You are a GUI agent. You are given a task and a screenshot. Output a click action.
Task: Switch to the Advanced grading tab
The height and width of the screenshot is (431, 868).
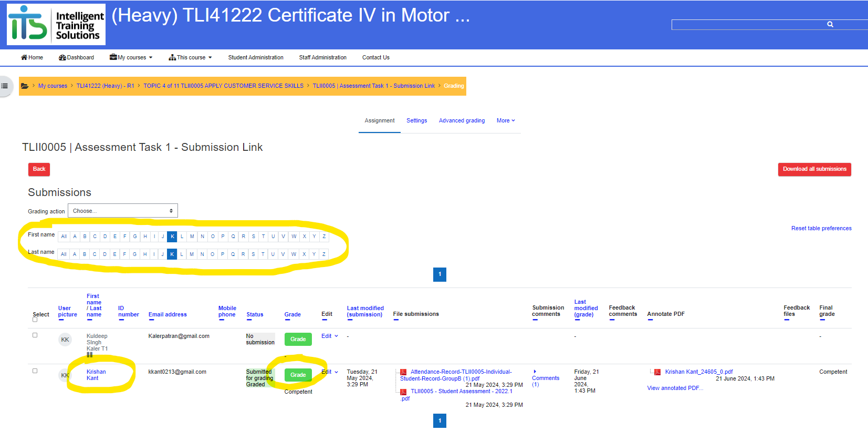[x=462, y=121]
